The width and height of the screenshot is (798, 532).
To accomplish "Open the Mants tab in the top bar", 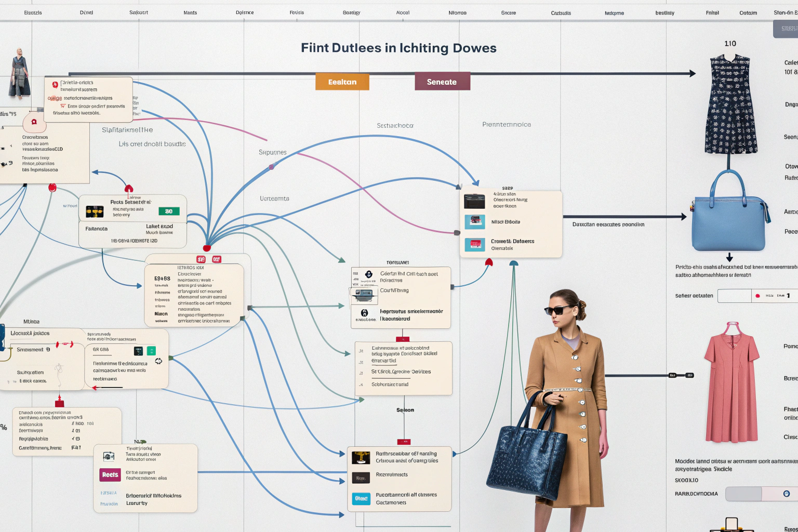I will click(190, 12).
